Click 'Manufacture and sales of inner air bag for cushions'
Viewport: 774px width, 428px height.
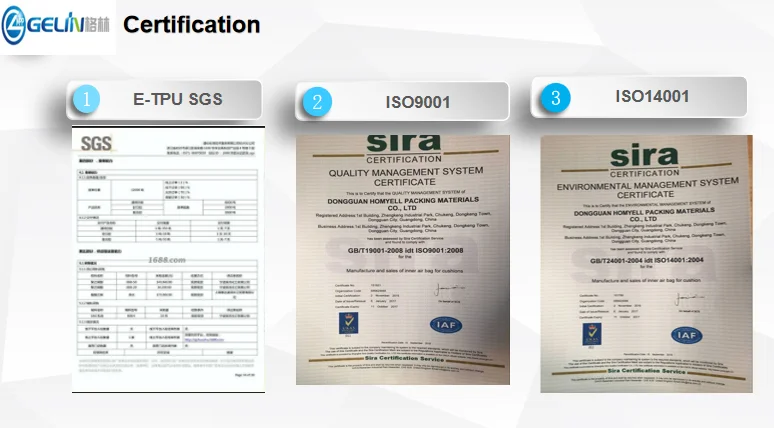coord(404,271)
